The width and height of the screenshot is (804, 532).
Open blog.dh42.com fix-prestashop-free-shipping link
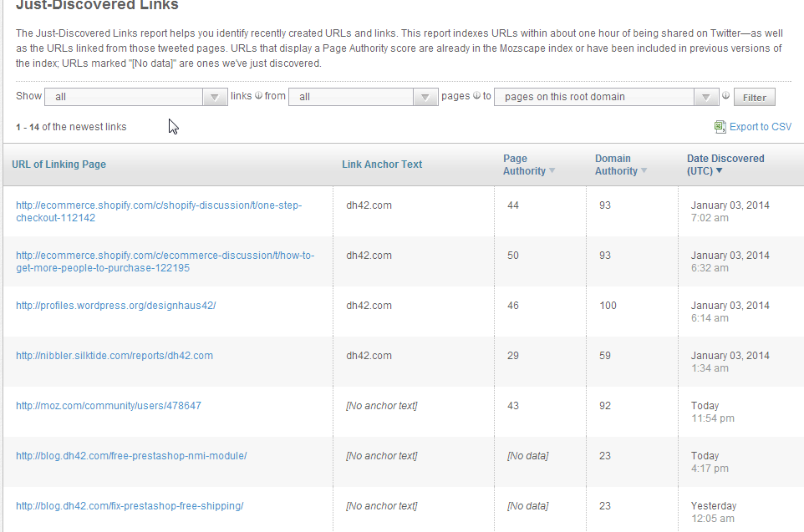point(130,506)
